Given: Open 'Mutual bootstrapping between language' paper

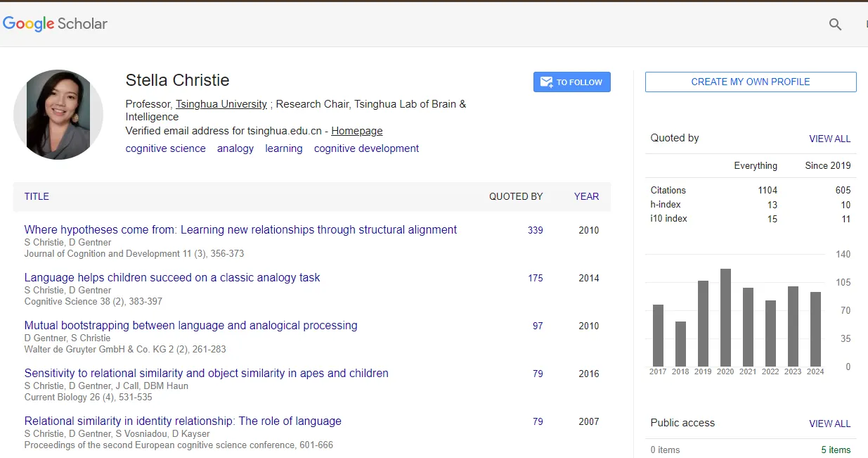Looking at the screenshot, I should (190, 325).
